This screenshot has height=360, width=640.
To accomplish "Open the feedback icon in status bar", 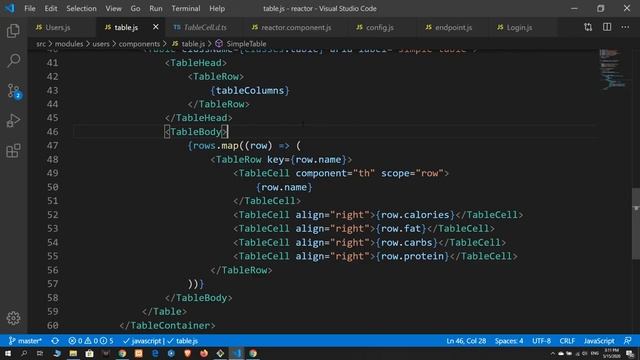I will [628, 341].
